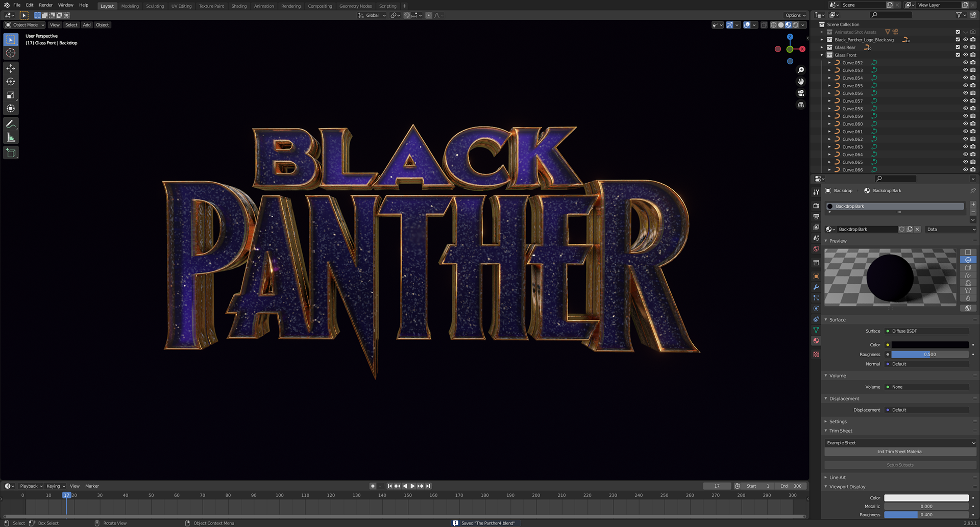The width and height of the screenshot is (980, 527).
Task: Toggle X-Ray in viewport header
Action: coord(764,24)
